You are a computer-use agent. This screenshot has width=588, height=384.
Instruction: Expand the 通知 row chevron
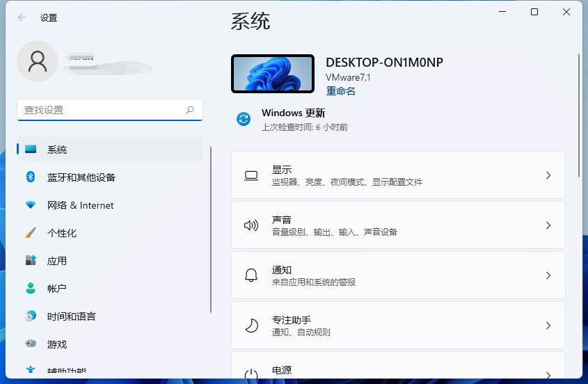548,275
